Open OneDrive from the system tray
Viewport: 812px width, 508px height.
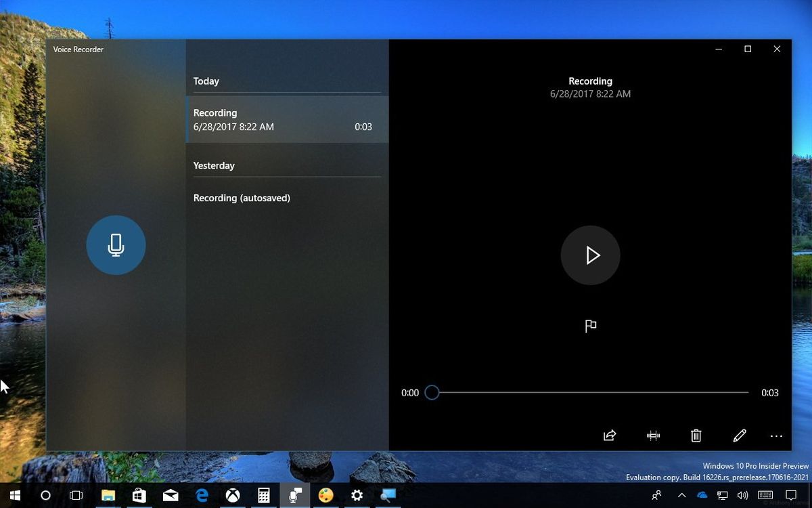[702, 495]
